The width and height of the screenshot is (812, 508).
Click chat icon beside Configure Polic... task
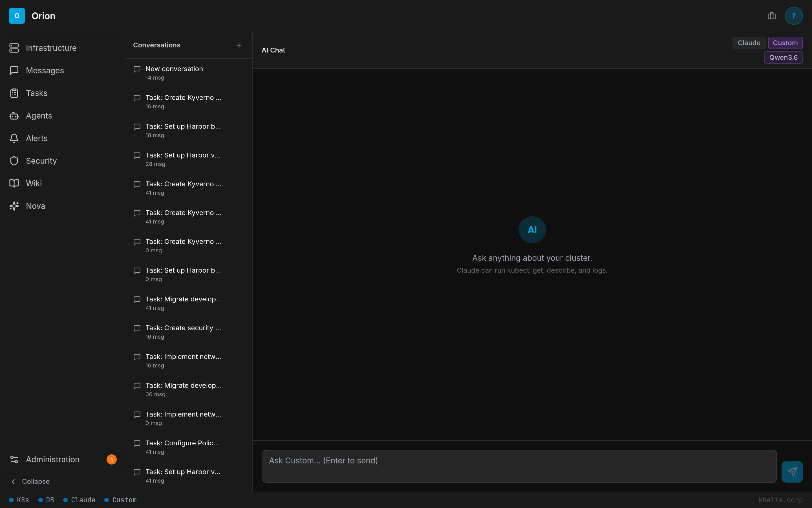pyautogui.click(x=137, y=443)
